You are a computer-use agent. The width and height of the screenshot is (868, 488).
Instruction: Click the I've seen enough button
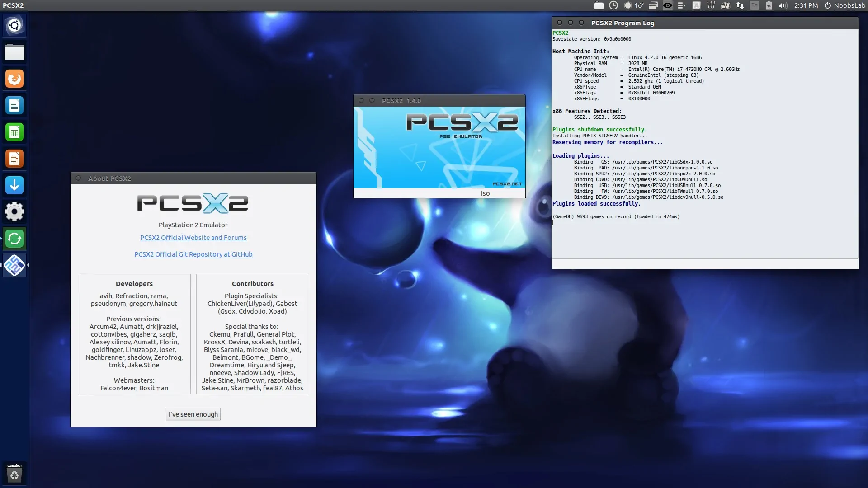[x=193, y=414]
